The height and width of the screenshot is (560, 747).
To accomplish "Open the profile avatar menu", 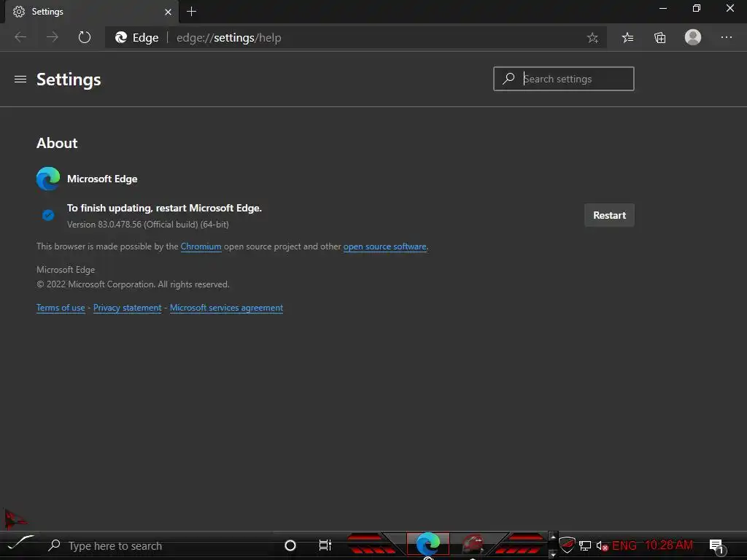I will click(693, 37).
